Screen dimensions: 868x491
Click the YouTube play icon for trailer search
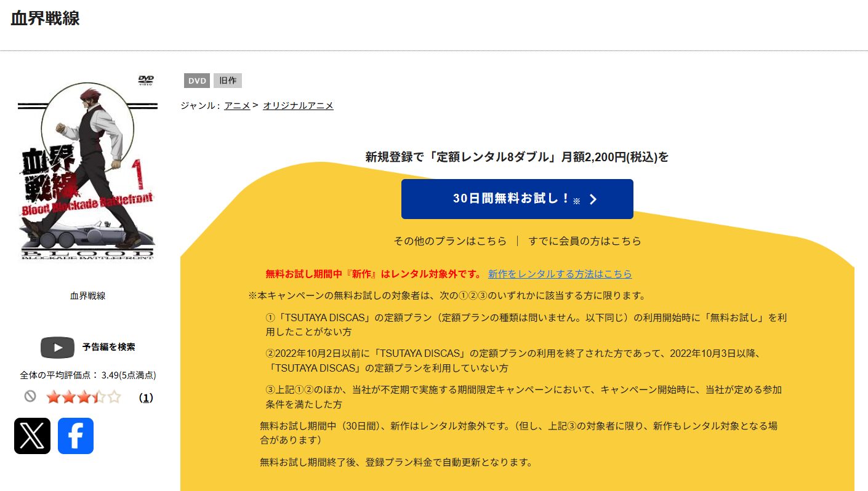57,348
